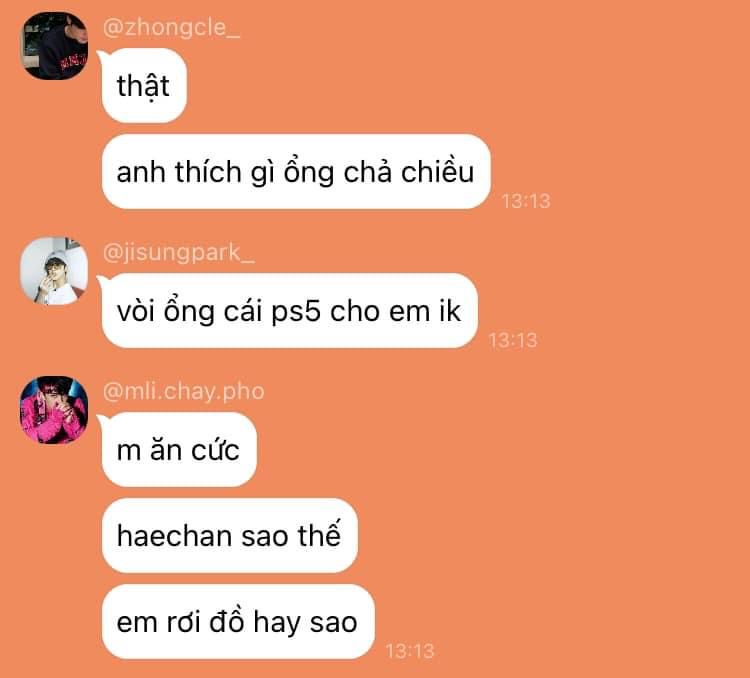Click 13:13 timestamp beside the ps5 message
The width and height of the screenshot is (750, 678).
513,340
